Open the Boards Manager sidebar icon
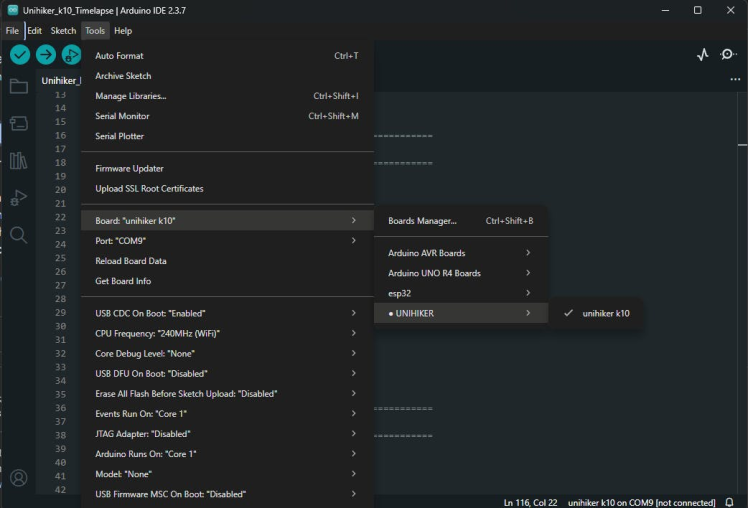Screen dimensions: 748x508 (19, 124)
